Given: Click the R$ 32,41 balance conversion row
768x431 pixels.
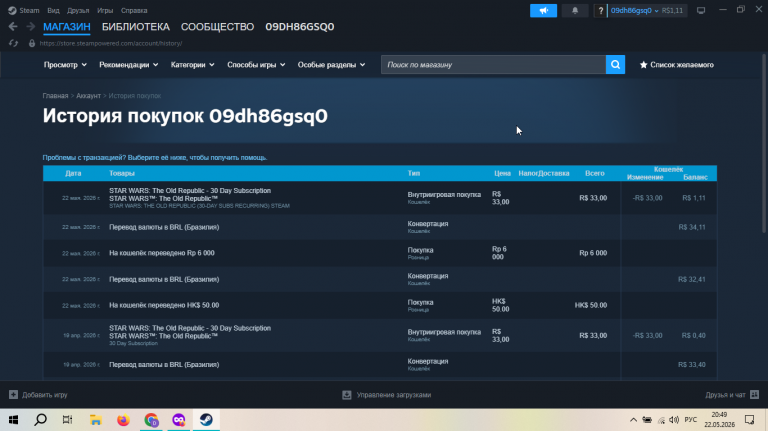Looking at the screenshot, I should [380, 279].
